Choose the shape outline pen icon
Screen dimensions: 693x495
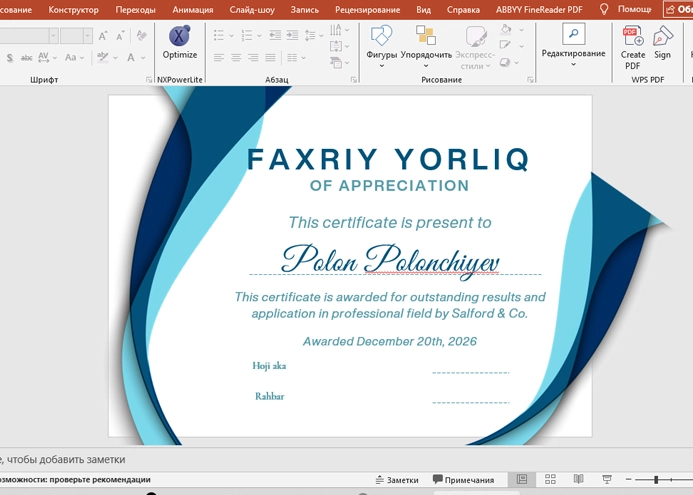(x=506, y=45)
